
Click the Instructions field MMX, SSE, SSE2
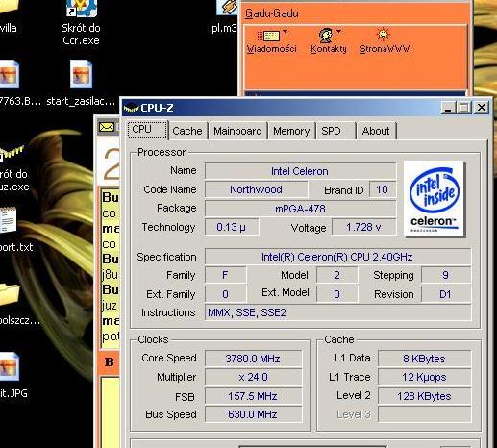tap(337, 312)
